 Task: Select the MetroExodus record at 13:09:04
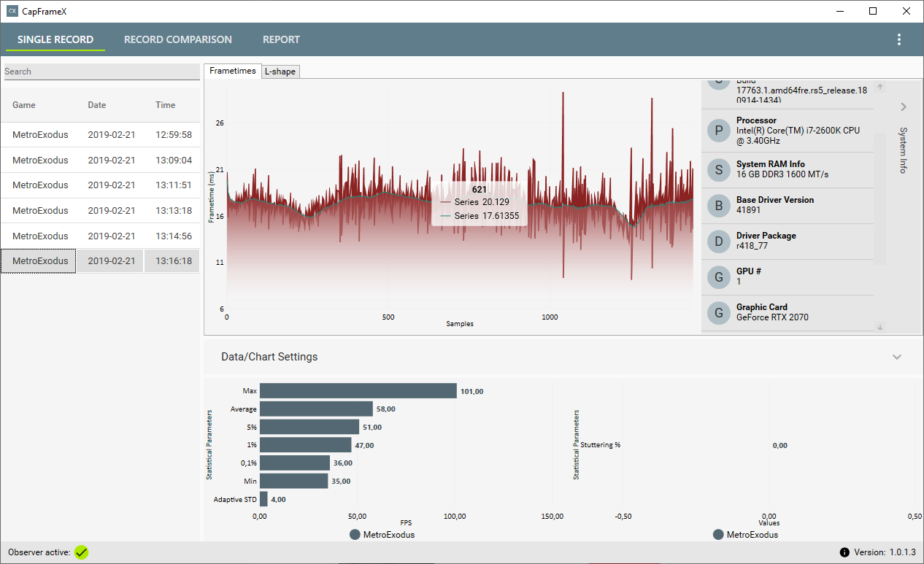(x=101, y=160)
